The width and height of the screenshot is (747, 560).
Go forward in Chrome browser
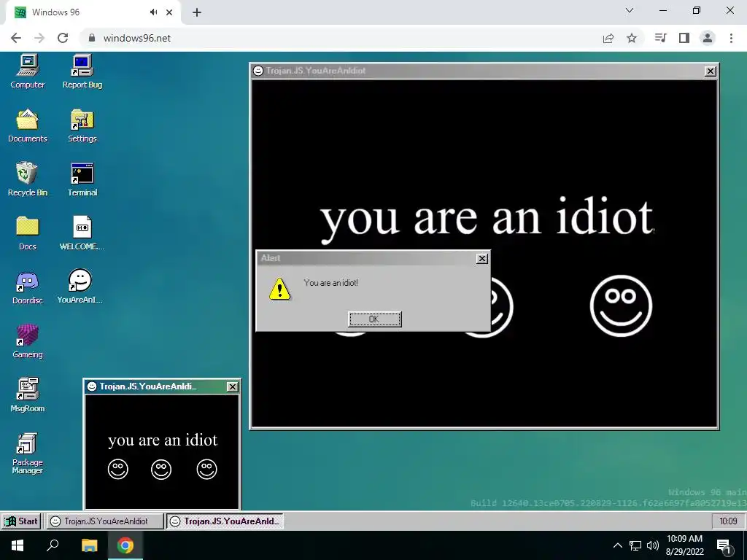[x=39, y=38]
